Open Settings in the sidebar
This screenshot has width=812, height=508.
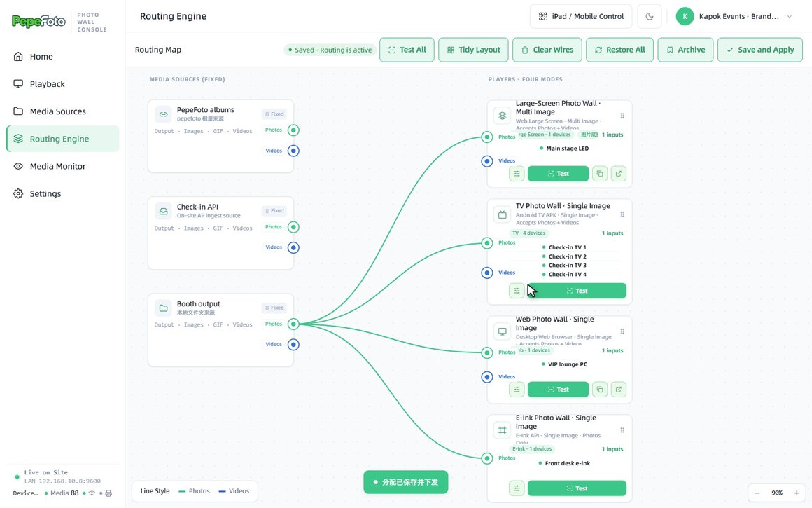pos(62,194)
